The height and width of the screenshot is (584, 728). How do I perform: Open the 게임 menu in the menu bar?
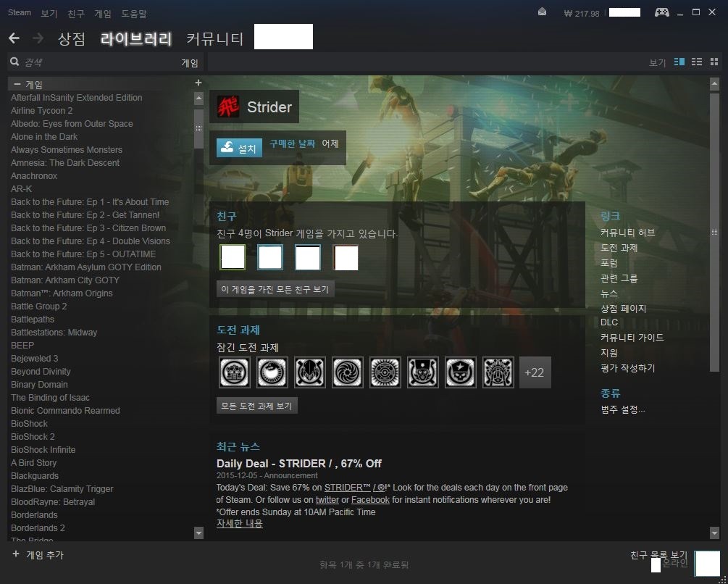coord(103,14)
